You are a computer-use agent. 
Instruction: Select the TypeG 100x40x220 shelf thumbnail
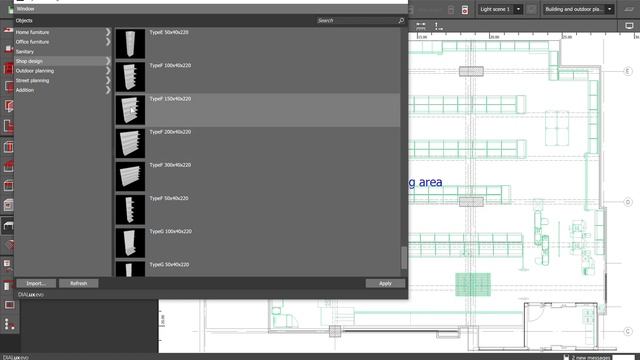[x=130, y=243]
